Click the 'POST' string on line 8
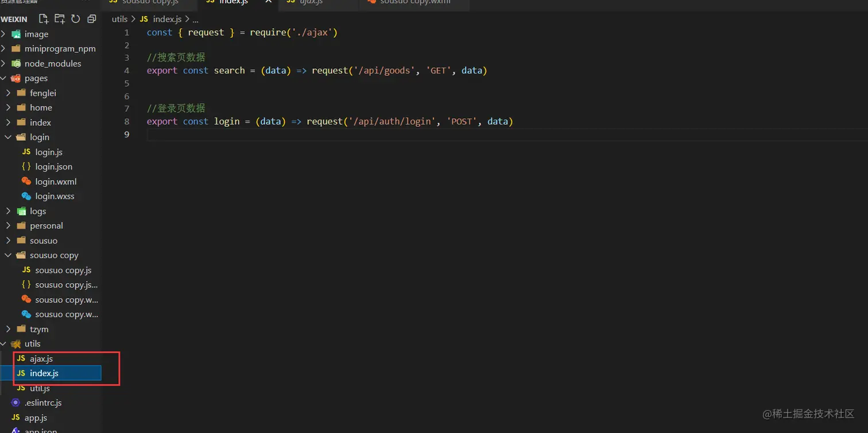Screen dimensions: 868x433 462,121
